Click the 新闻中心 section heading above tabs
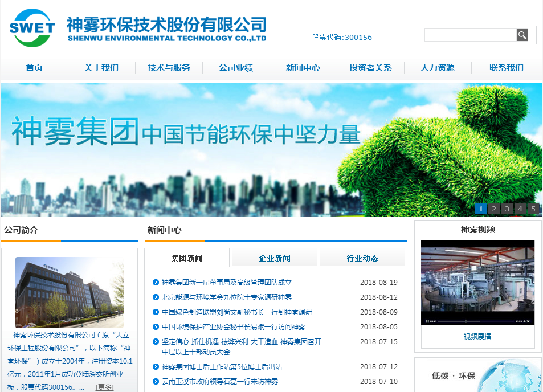This screenshot has height=392, width=543. (165, 230)
